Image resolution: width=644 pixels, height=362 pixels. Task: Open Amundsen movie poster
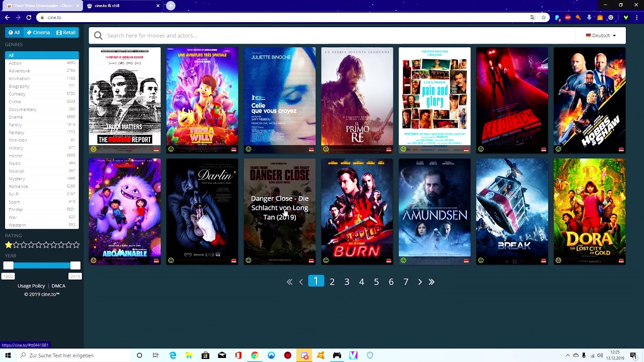click(x=435, y=212)
